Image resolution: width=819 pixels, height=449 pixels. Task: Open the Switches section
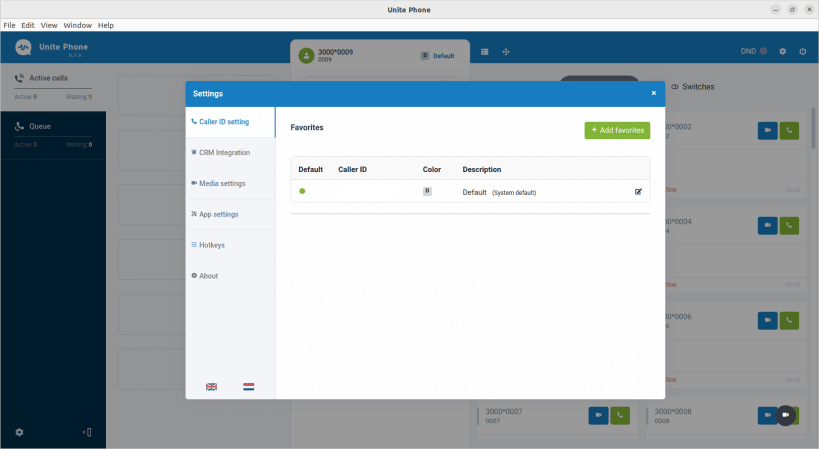[x=693, y=87]
